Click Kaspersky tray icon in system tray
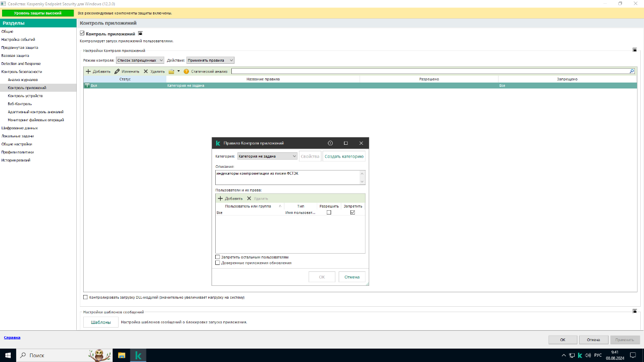The width and height of the screenshot is (644, 362). pos(580,355)
